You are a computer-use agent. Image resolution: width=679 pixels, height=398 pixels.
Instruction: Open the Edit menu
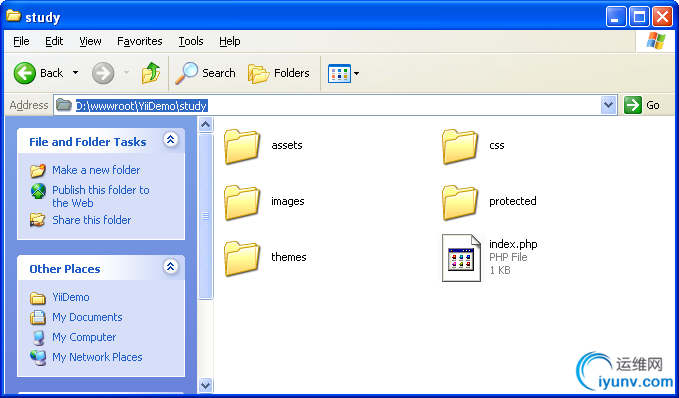54,41
